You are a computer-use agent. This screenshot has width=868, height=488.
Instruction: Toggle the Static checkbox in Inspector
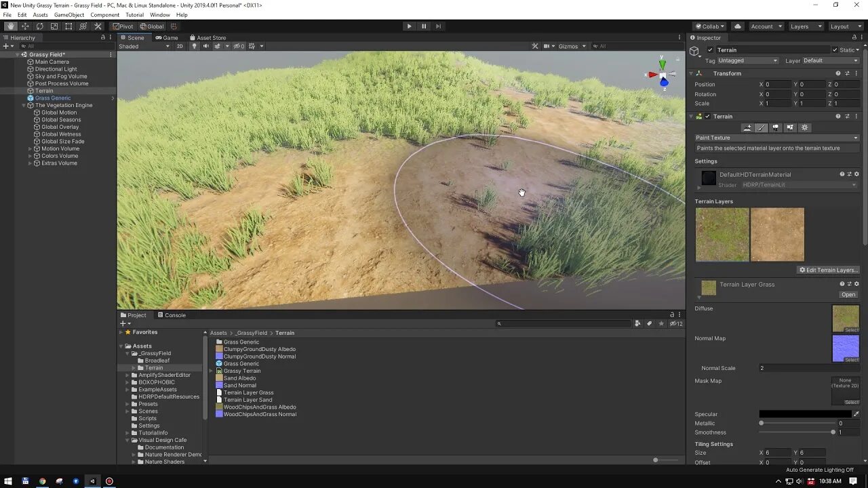click(835, 49)
